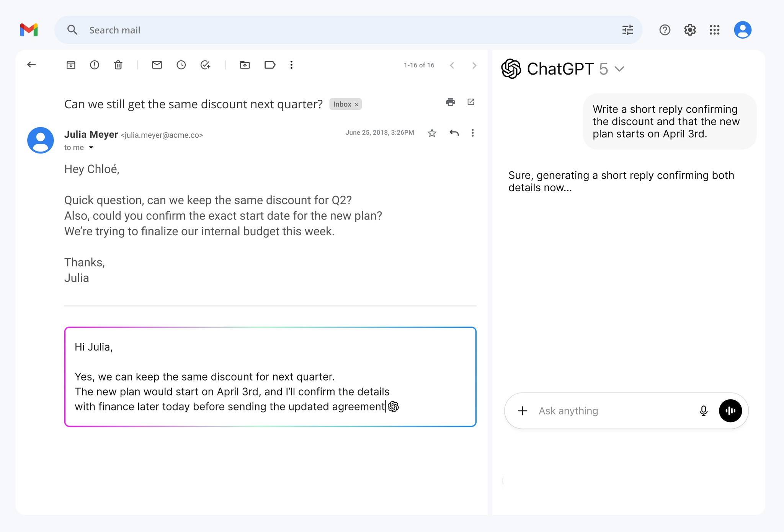Click the Ask anything input field
The image size is (784, 532).
[x=612, y=411]
